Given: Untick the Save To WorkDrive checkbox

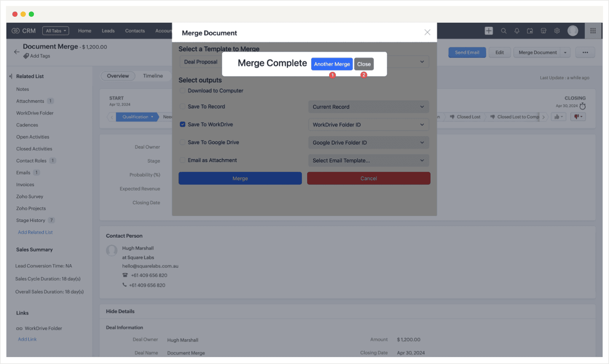Looking at the screenshot, I should click(183, 124).
